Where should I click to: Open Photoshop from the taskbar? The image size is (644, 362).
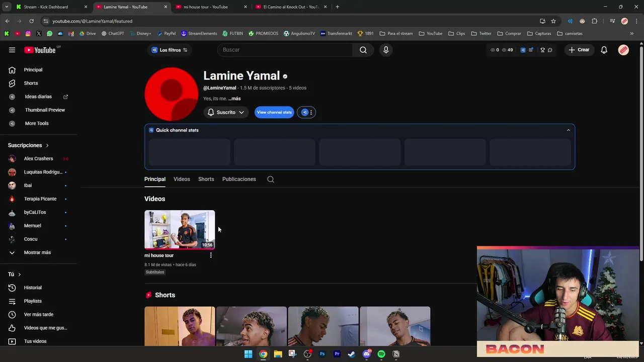click(322, 354)
